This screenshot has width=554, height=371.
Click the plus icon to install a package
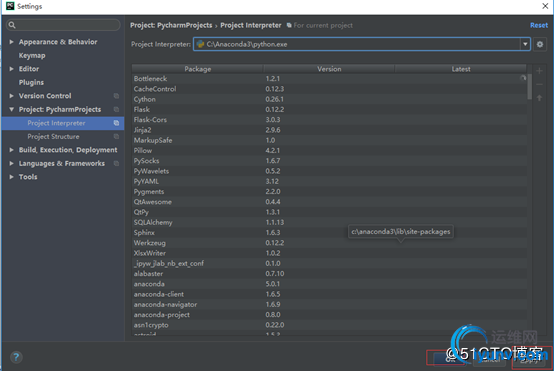coord(539,71)
